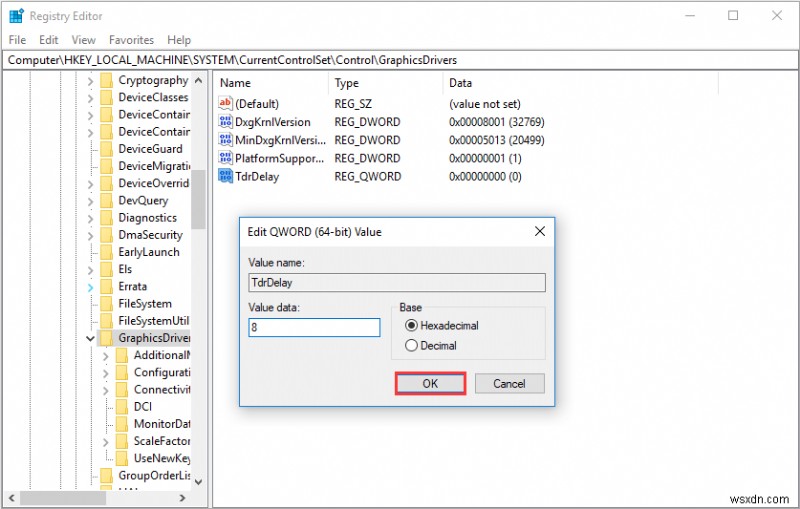Viewport: 800px width, 509px height.
Task: Click the UseNewKey subkey folder icon
Action: pos(121,458)
